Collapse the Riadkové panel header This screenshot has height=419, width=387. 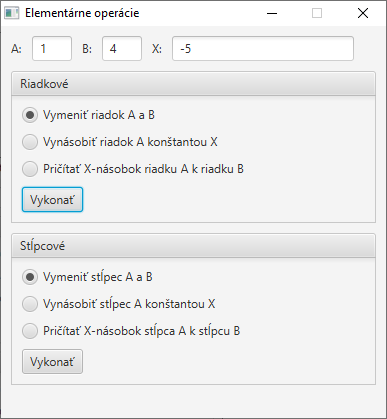(x=193, y=84)
